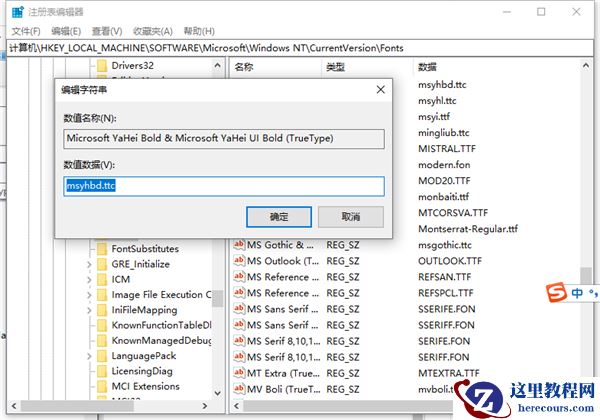The height and width of the screenshot is (420, 600).
Task: Select the KnownFunctionTableDl folder icon
Action: tap(102, 326)
